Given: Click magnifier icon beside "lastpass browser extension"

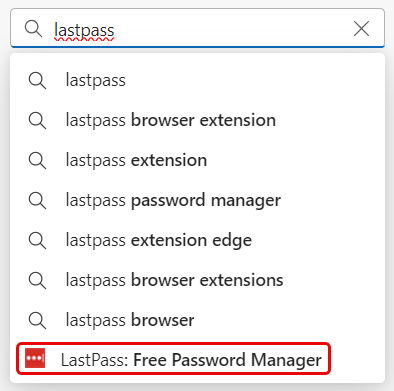Looking at the screenshot, I should point(37,121).
